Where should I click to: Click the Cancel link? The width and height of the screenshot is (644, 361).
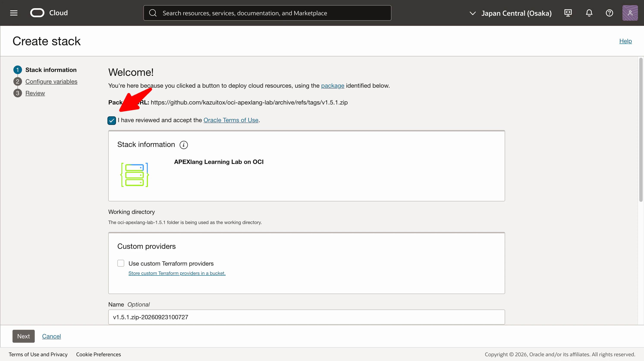(52, 336)
